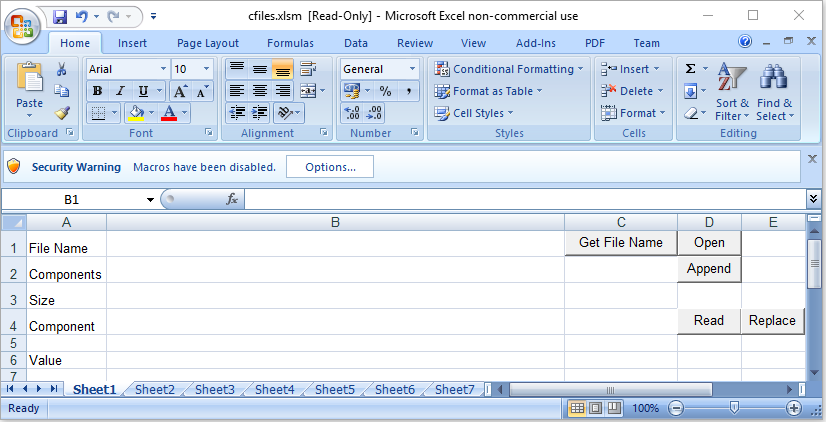Toggle Center horizontal alignment
Viewport: 826px width, 422px height.
pyautogui.click(x=259, y=91)
